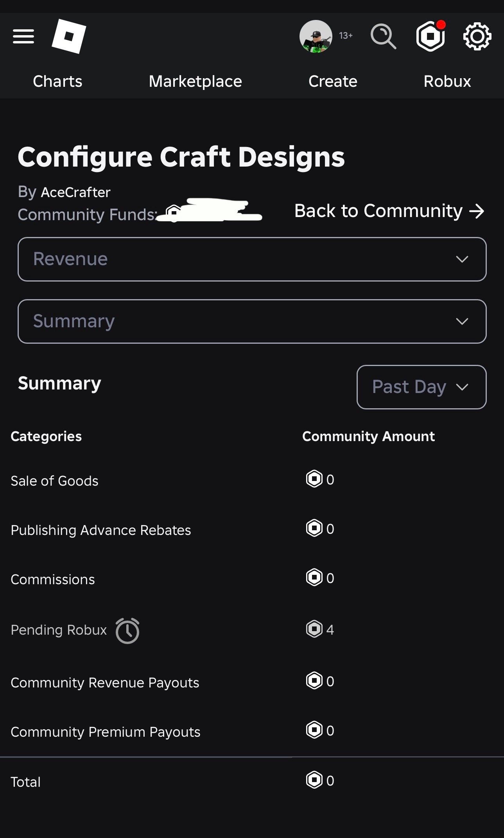504x838 pixels.
Task: Open the user avatar profile picture
Action: point(316,36)
